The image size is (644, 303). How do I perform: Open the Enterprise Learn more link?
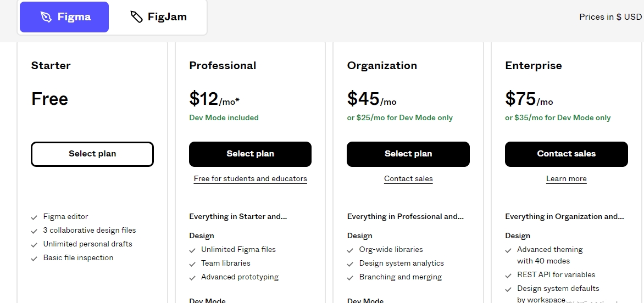[566, 179]
